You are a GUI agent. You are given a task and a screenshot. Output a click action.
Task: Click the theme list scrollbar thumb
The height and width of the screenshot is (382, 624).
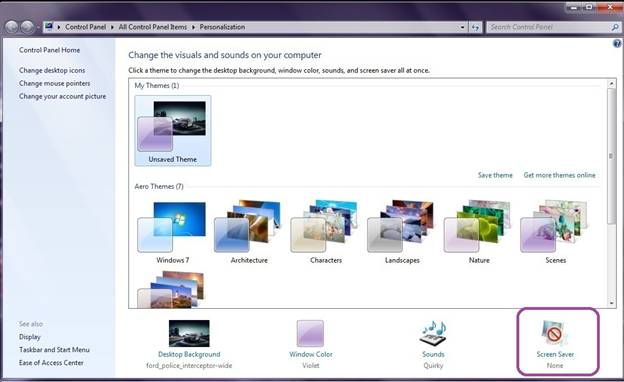point(612,156)
